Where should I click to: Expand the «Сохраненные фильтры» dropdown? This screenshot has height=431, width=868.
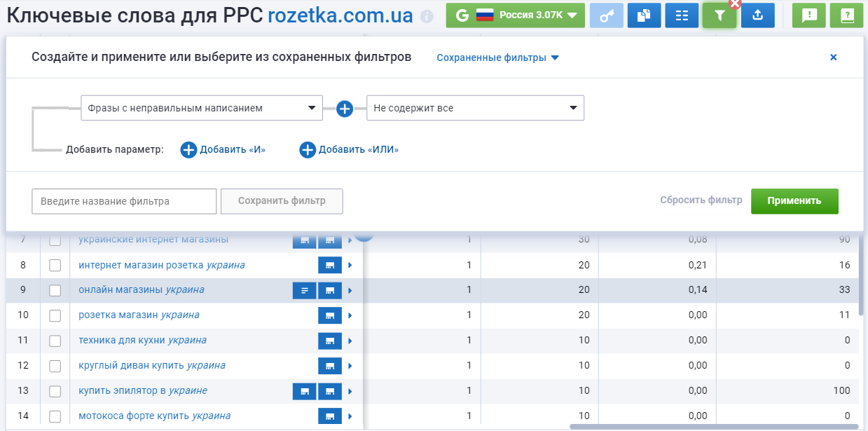[x=498, y=57]
